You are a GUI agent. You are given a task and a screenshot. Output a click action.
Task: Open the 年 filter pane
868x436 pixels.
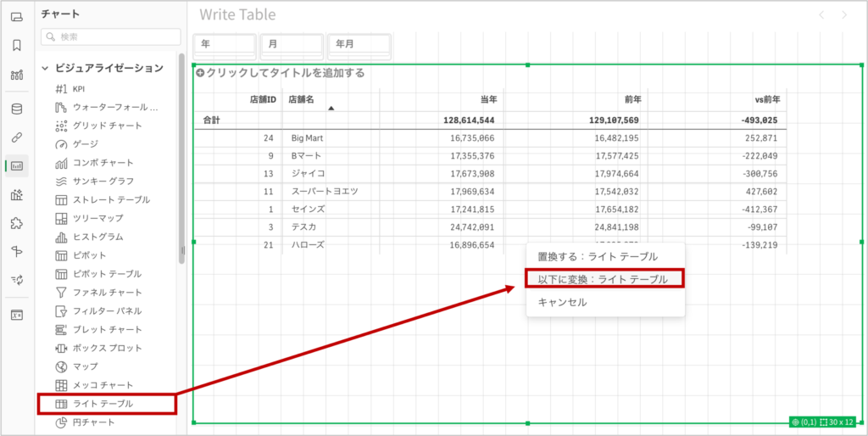225,43
